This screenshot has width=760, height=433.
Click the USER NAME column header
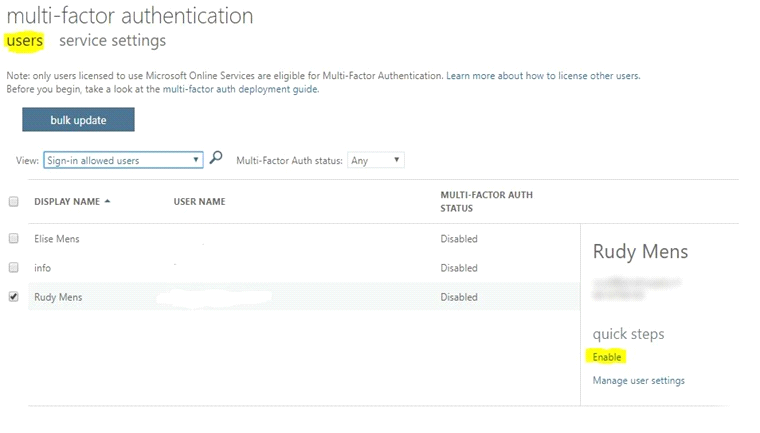click(200, 201)
